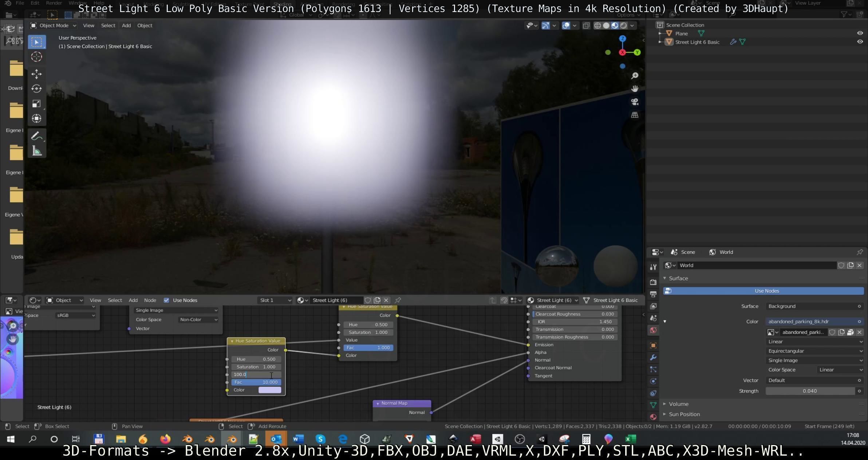This screenshot has height=460, width=868.
Task: Activate the Rotate tool
Action: point(36,89)
